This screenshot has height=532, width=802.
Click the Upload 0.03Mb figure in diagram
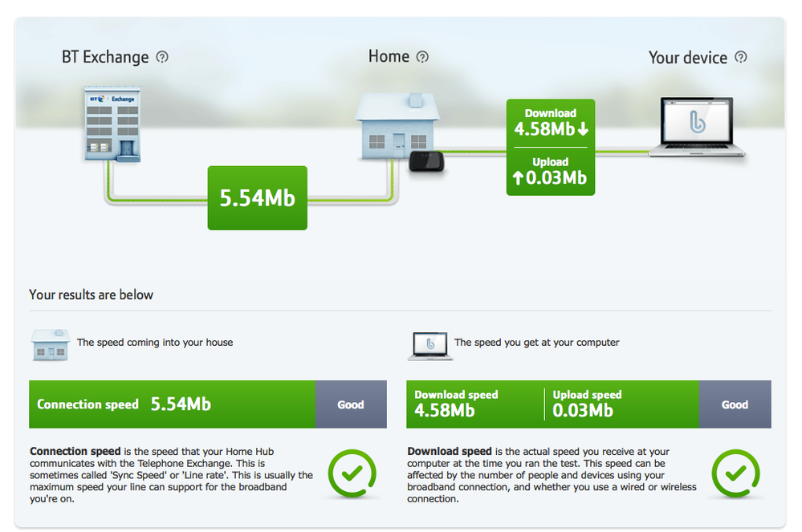coord(550,171)
